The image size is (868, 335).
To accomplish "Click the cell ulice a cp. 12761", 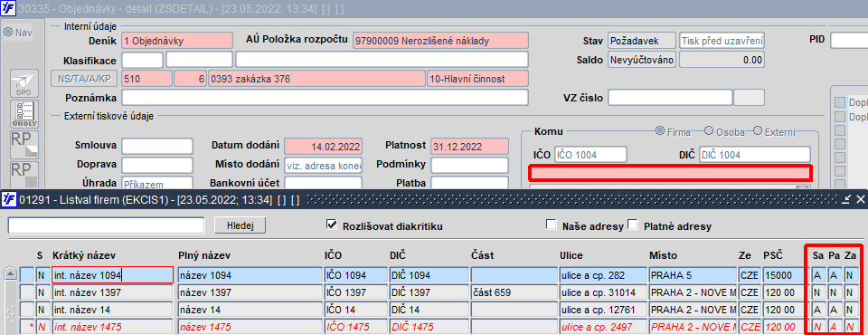I will coord(602,310).
